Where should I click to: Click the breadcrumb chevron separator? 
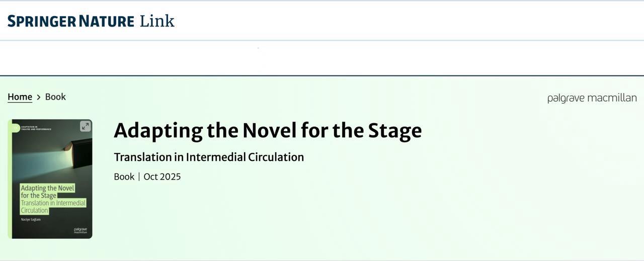coord(39,97)
